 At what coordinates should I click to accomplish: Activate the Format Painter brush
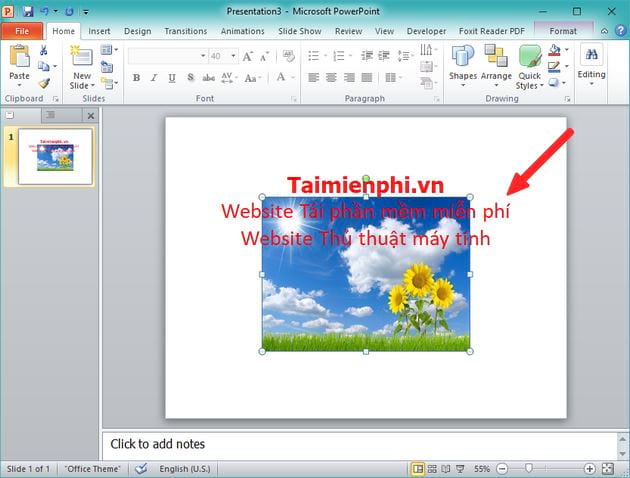tap(44, 83)
